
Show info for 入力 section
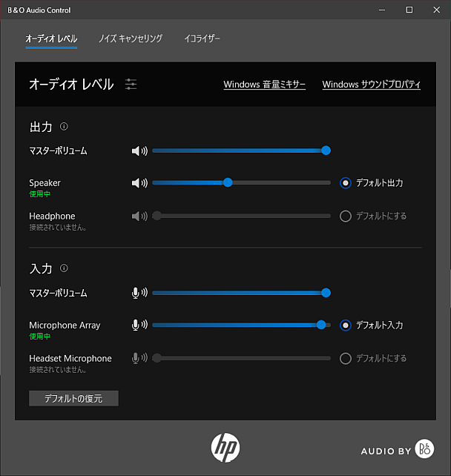point(64,268)
